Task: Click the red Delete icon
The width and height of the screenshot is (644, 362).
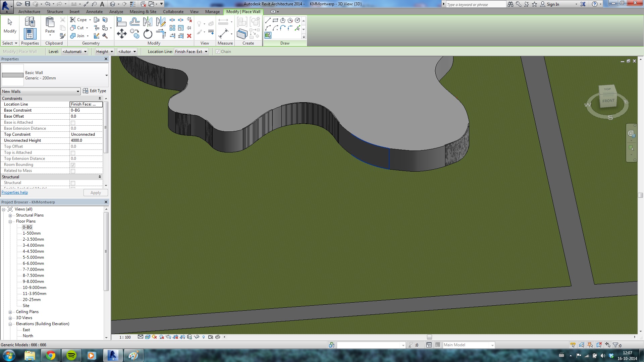Action: 189,36
